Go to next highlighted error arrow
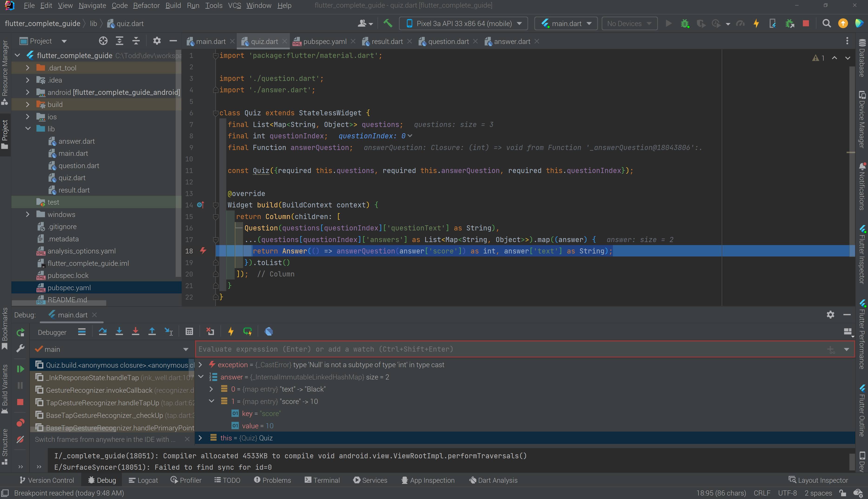Viewport: 868px width, 499px height. point(848,58)
